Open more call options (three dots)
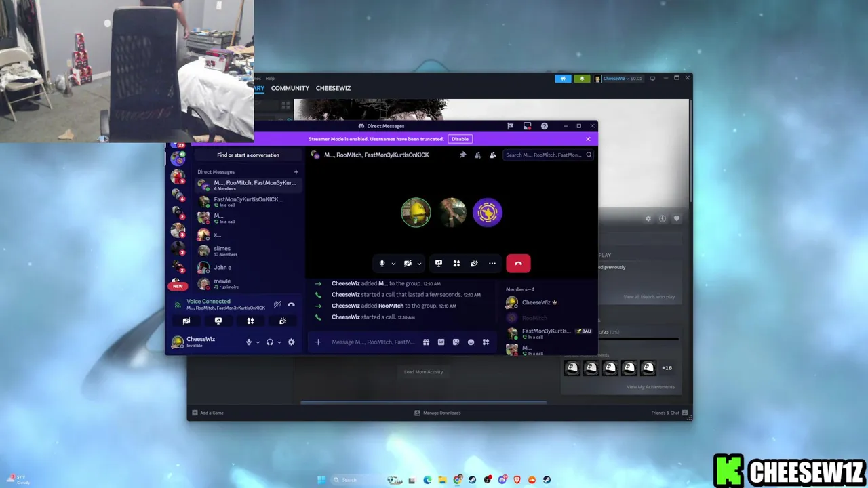868x488 pixels. [x=492, y=264]
